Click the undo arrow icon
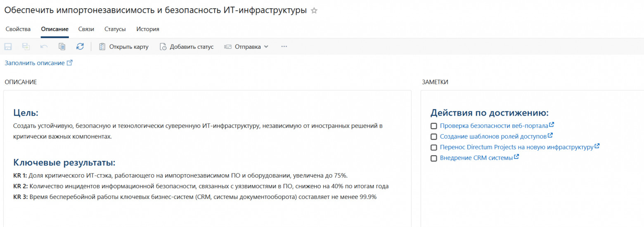 pyautogui.click(x=44, y=47)
